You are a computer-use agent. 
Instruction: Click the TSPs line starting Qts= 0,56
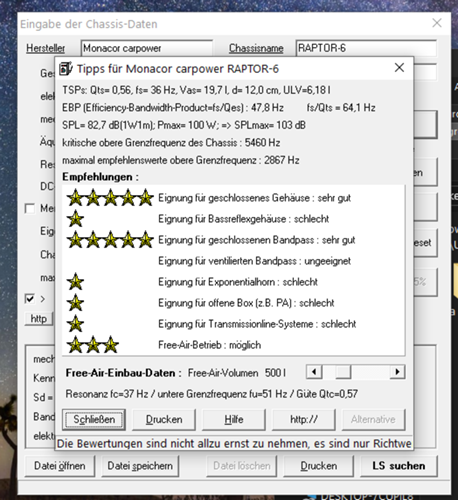click(x=196, y=90)
